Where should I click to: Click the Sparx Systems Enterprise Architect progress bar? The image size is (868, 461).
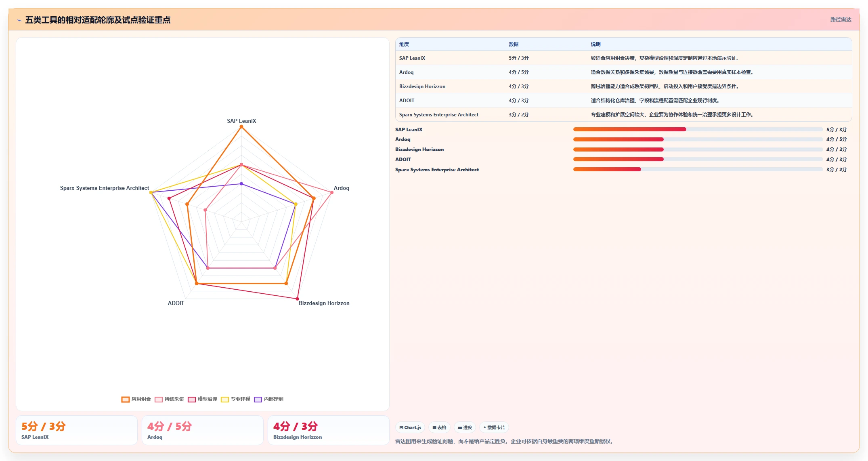tap(698, 169)
